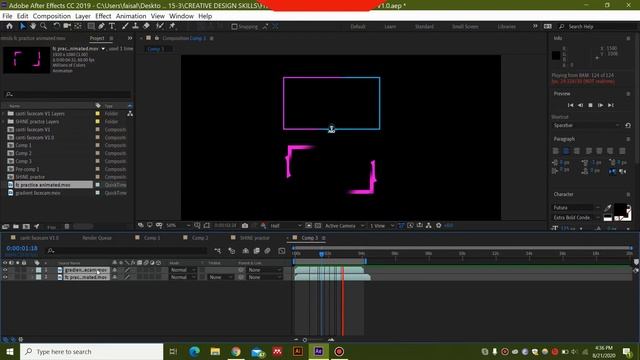Viewport: 640px width, 360px height.
Task: Click the First Frame preview button
Action: click(x=571, y=105)
